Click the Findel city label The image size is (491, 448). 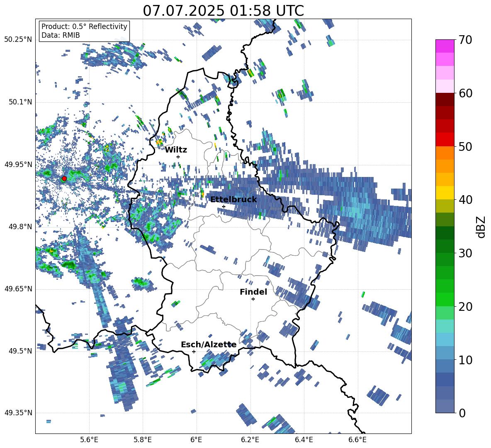coord(253,292)
